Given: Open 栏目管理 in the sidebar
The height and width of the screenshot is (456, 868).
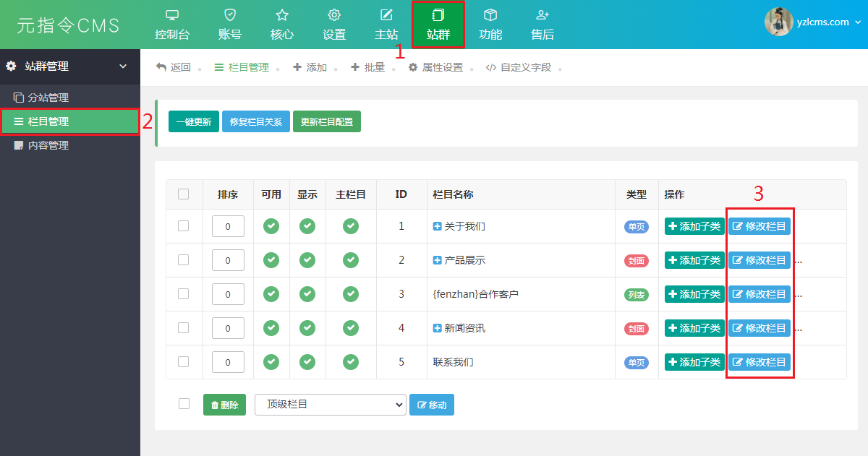Looking at the screenshot, I should 70,121.
